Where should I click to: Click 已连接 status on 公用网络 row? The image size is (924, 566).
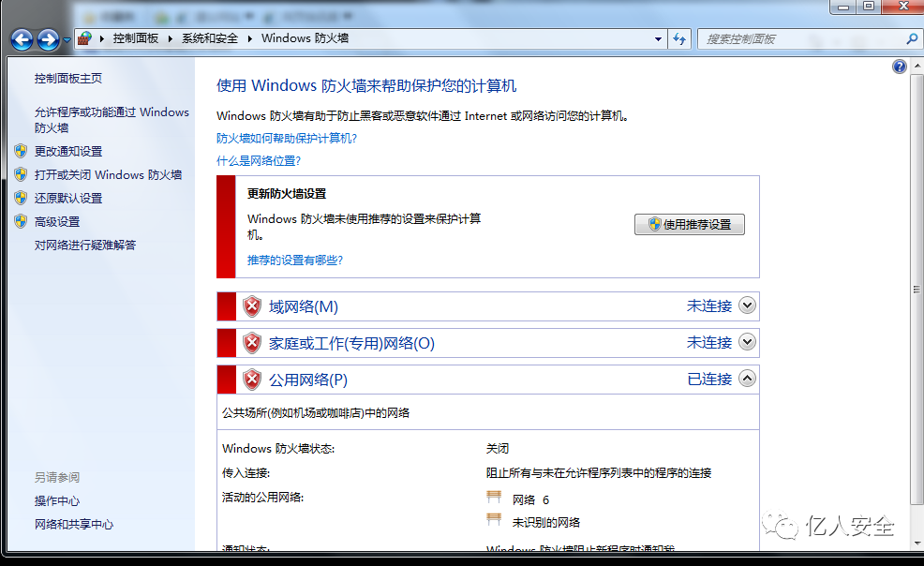[x=709, y=380]
